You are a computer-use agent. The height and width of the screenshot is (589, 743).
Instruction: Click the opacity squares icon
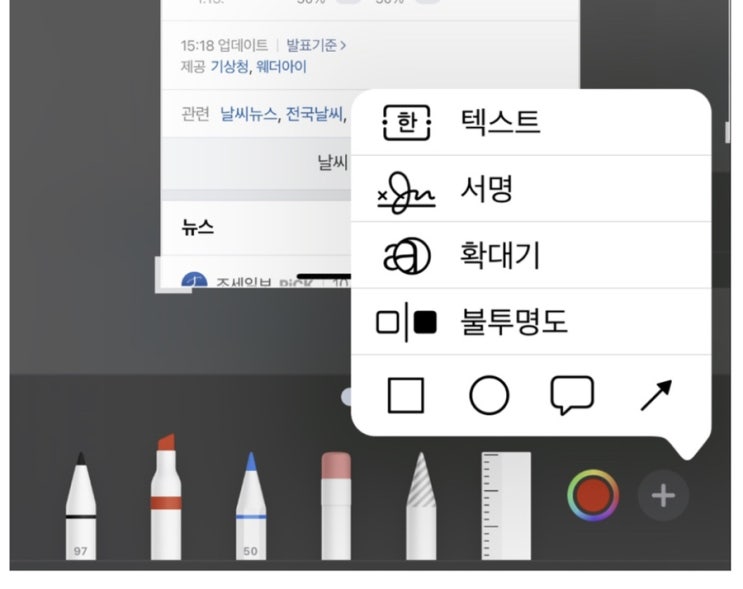click(406, 322)
